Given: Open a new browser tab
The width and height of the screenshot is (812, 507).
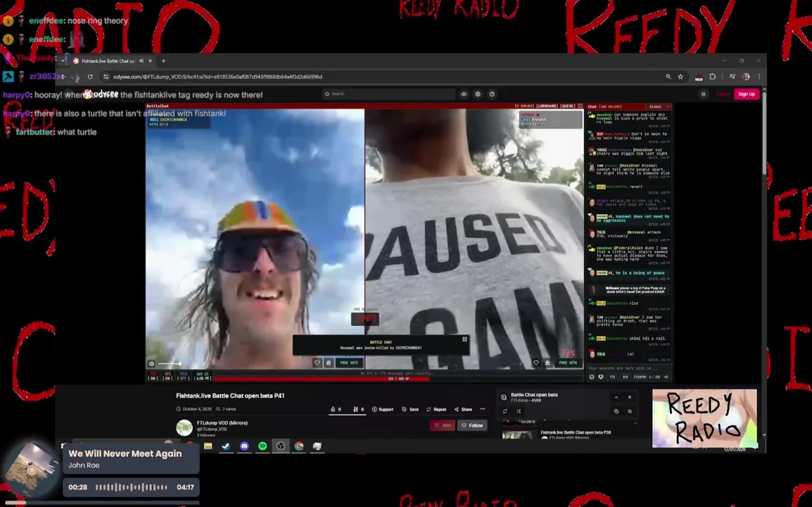Looking at the screenshot, I should [164, 61].
